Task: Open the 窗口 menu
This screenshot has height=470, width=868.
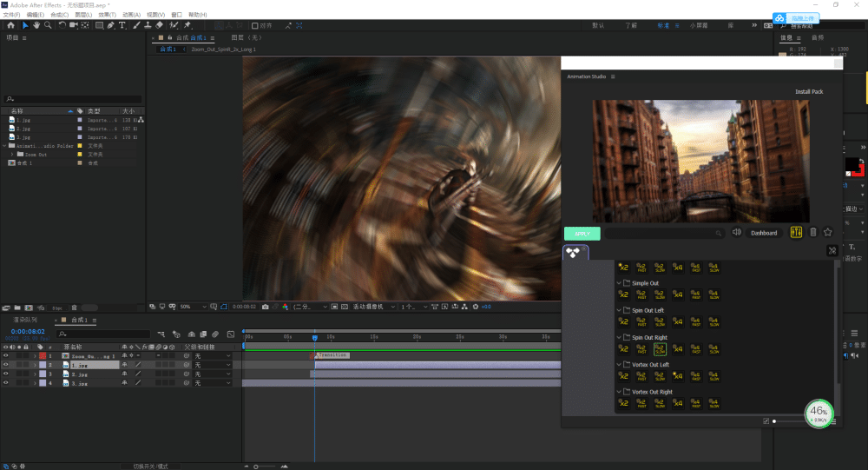Action: [176, 15]
